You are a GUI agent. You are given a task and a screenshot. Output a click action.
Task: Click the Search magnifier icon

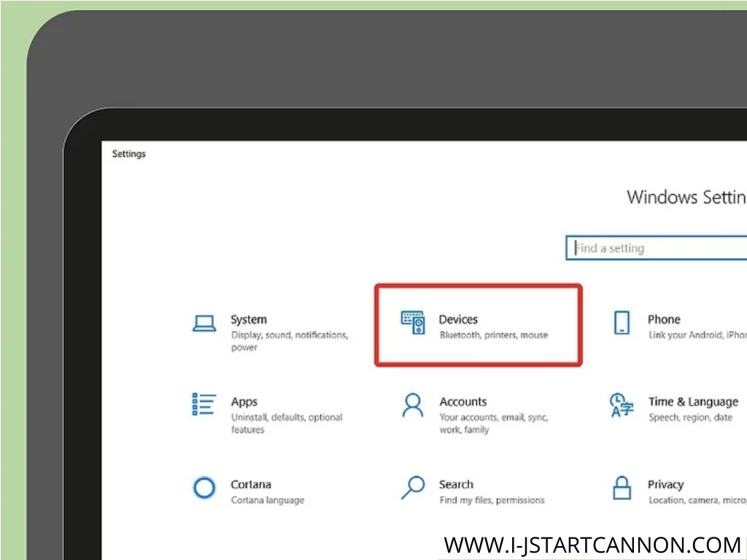click(413, 488)
